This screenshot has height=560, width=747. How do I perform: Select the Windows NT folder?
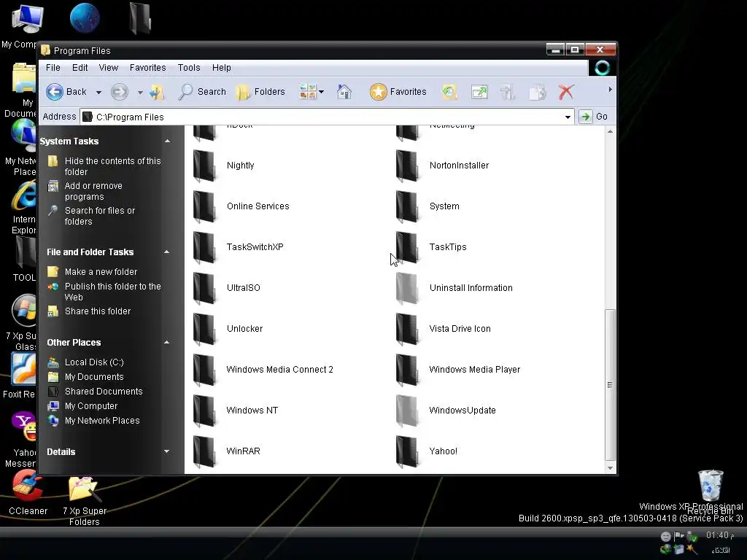pos(236,410)
